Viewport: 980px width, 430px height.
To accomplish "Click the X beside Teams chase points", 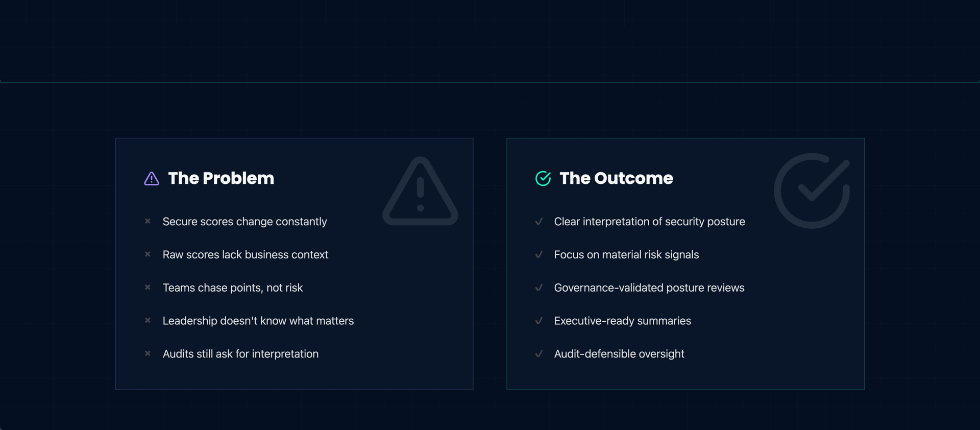I will 148,288.
